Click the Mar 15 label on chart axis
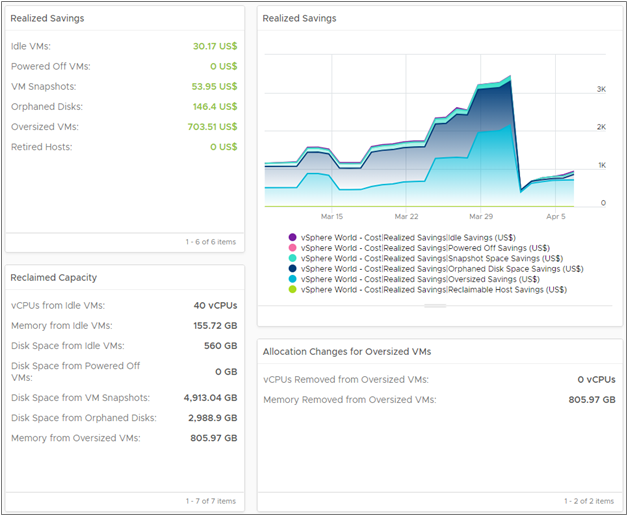Image resolution: width=628 pixels, height=516 pixels. (332, 216)
